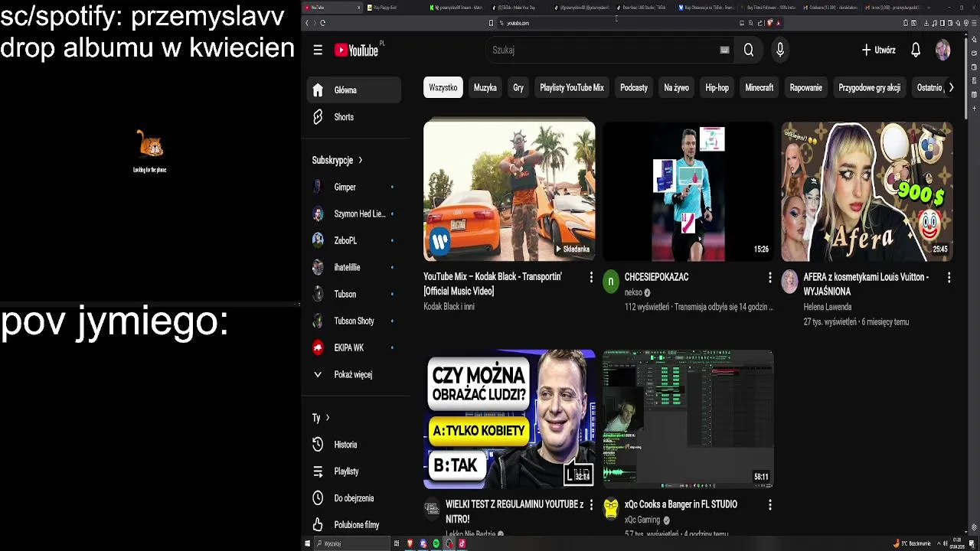
Task: Click the YouTube logo
Action: [358, 50]
